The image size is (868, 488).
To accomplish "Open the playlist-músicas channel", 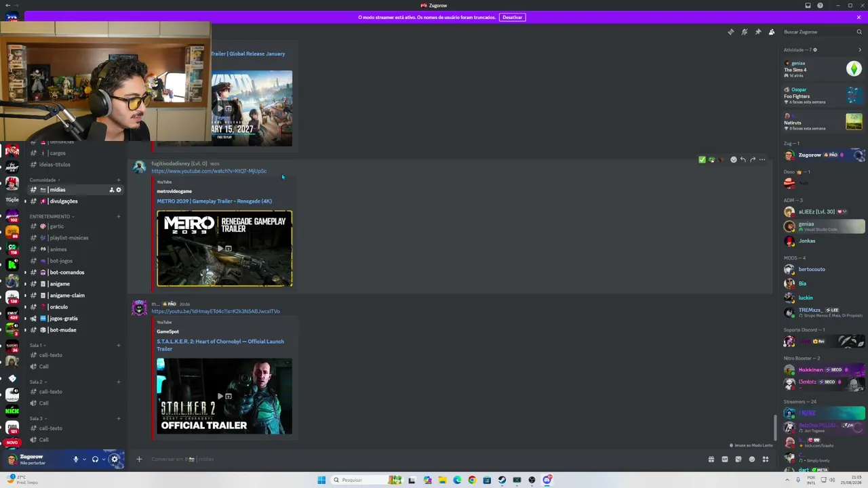I will tap(76, 238).
